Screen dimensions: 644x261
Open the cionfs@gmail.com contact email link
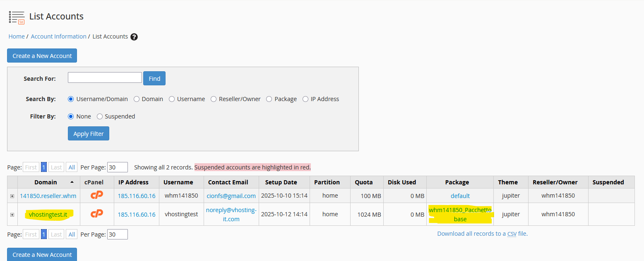(231, 196)
